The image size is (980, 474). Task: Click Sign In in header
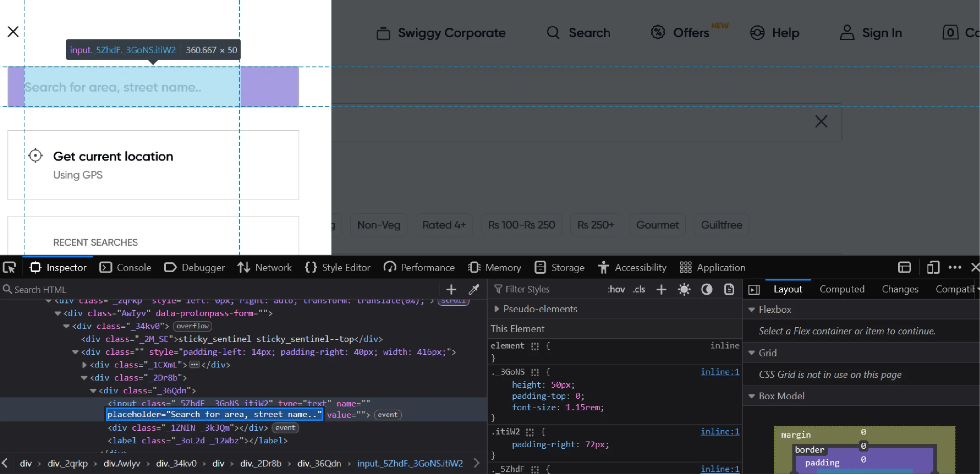tap(882, 33)
